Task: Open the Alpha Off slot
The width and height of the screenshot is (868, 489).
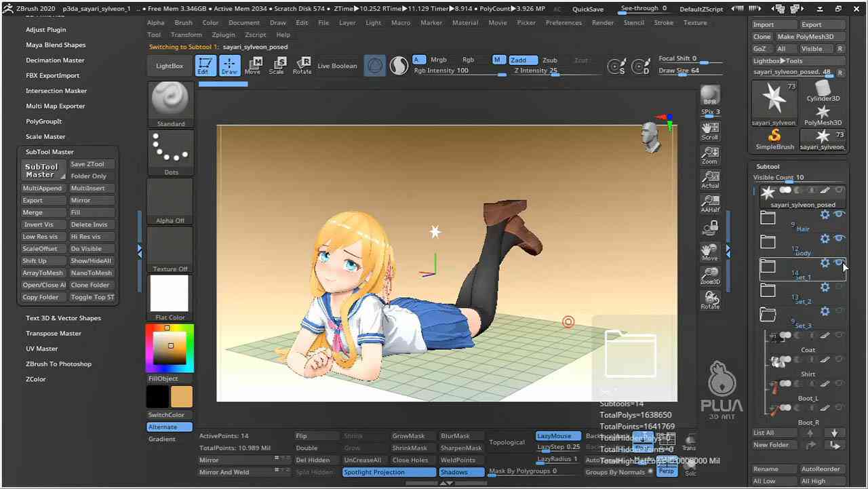Action: (170, 201)
